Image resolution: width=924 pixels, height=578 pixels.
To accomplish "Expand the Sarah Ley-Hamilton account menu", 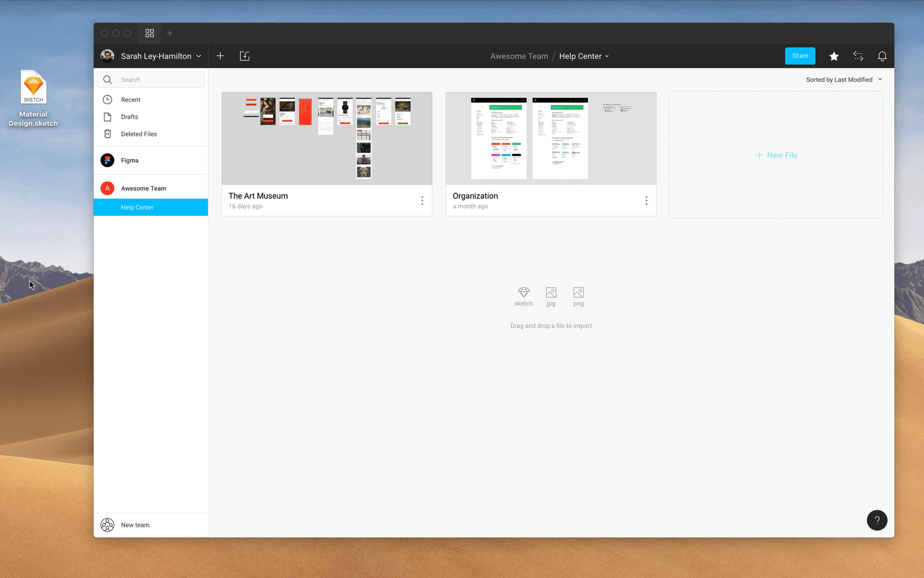I will click(199, 56).
